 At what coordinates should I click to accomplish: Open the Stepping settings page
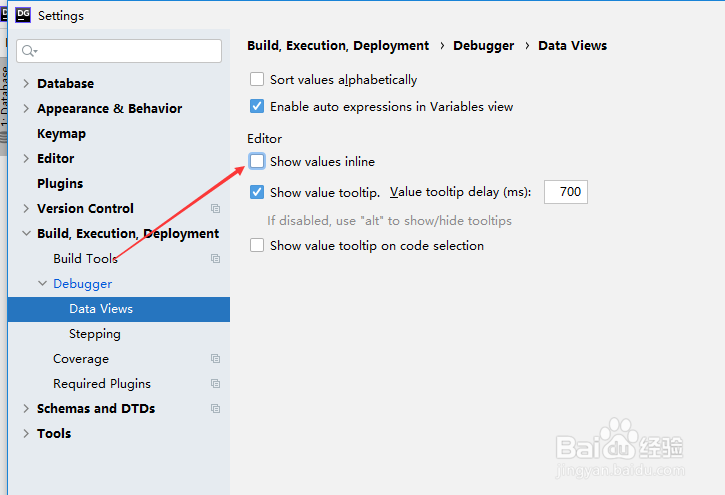94,334
